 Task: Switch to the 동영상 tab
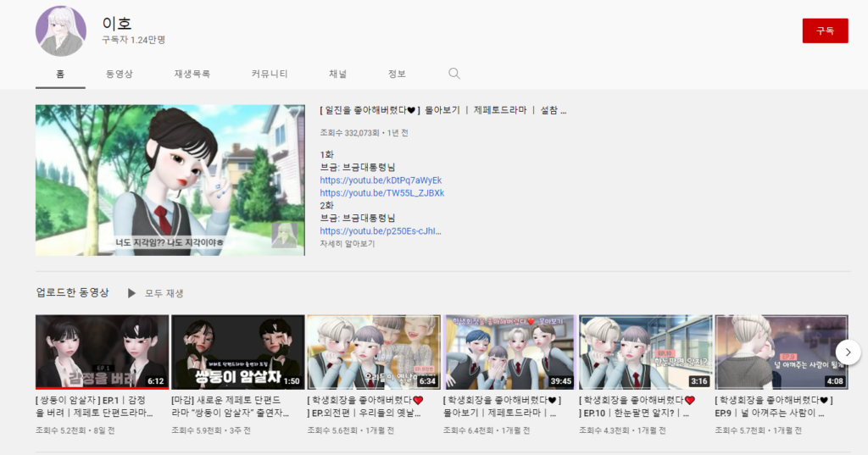120,74
